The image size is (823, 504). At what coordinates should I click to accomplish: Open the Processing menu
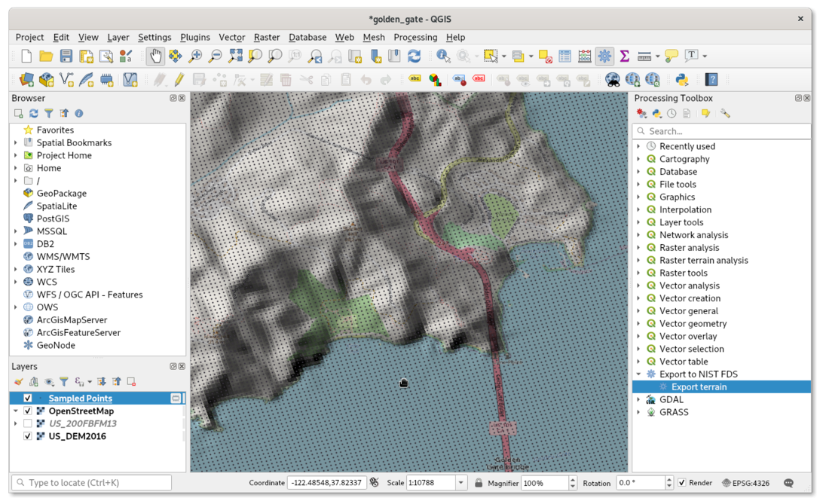tap(415, 37)
